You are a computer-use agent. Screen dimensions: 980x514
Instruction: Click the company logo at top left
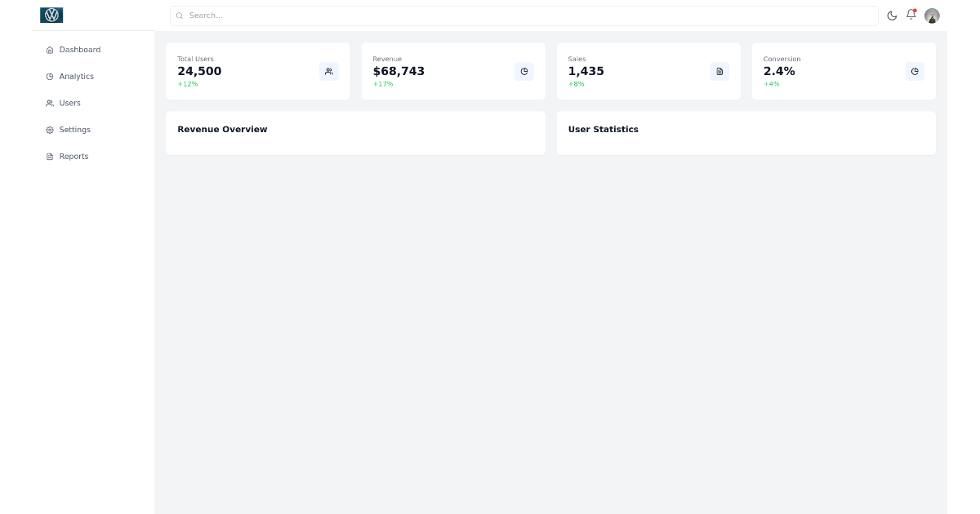51,15
